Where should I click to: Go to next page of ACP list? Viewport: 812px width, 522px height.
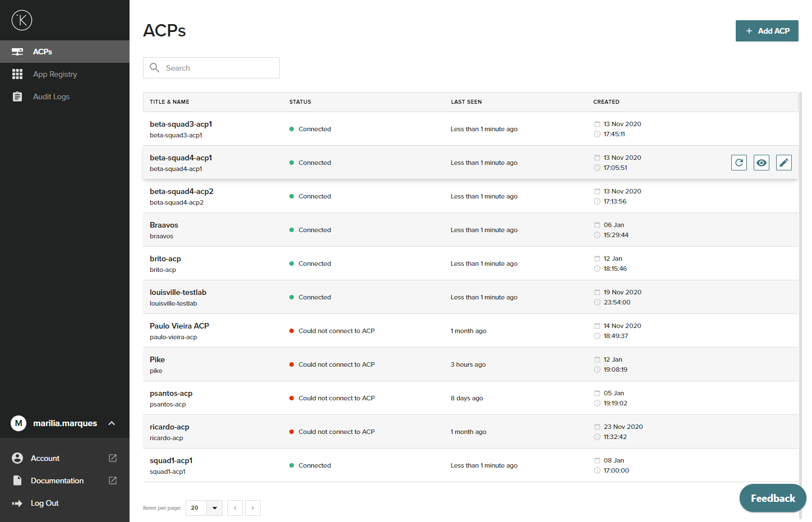pos(253,508)
